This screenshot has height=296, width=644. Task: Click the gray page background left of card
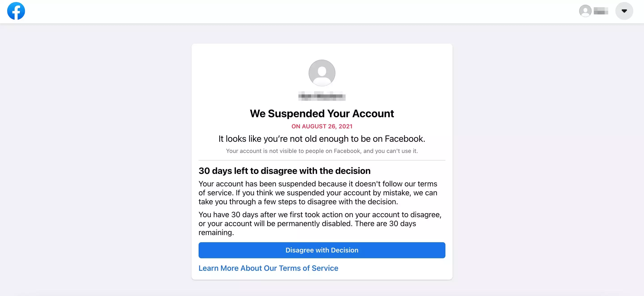pos(95,160)
